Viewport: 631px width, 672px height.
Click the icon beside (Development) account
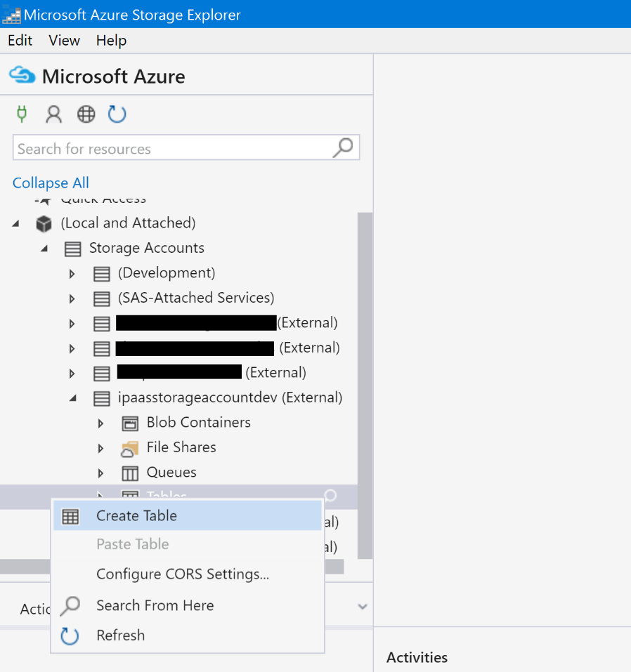[x=102, y=274]
